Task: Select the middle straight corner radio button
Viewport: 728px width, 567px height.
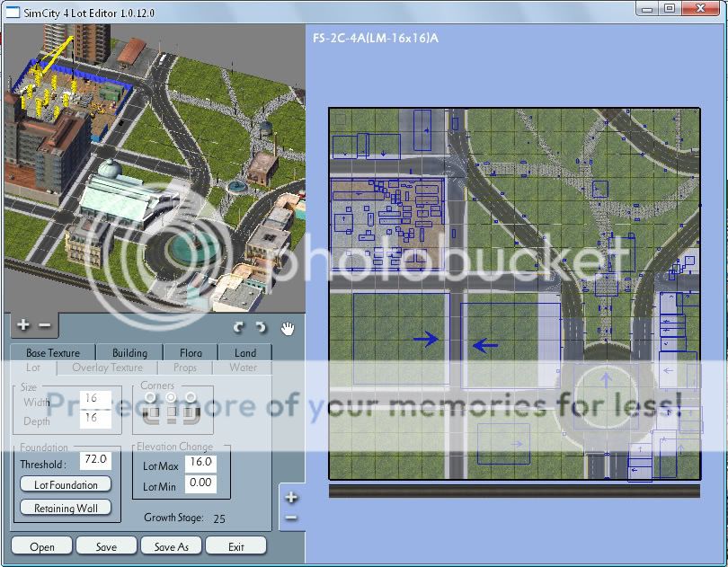Action: tap(171, 397)
